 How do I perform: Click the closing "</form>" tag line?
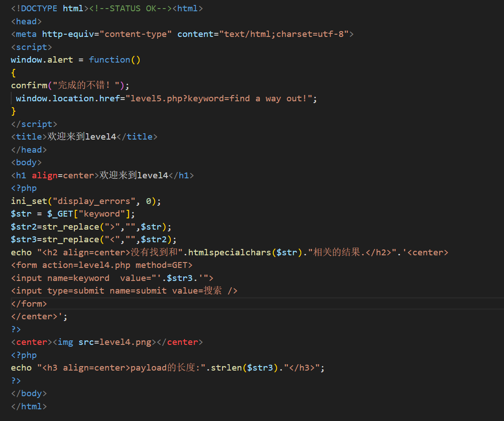29,303
